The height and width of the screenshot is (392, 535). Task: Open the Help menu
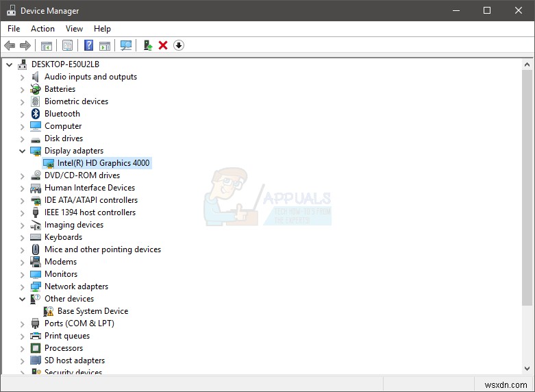[102, 29]
